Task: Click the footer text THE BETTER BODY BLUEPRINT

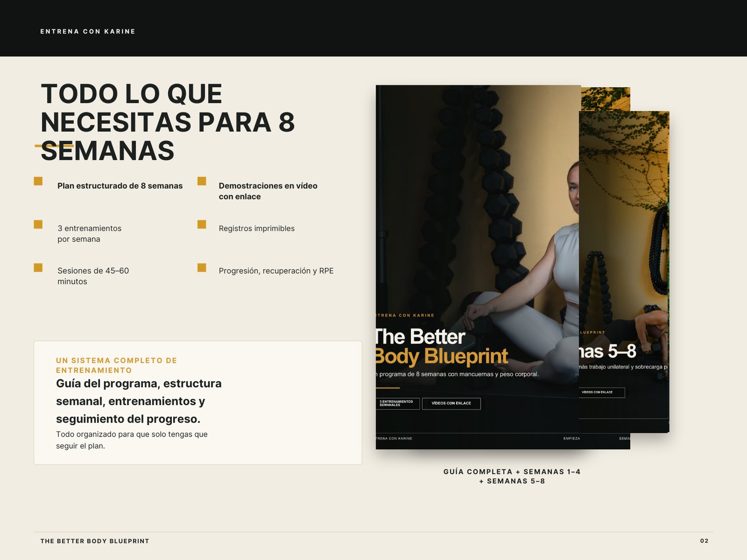Action: point(95,541)
